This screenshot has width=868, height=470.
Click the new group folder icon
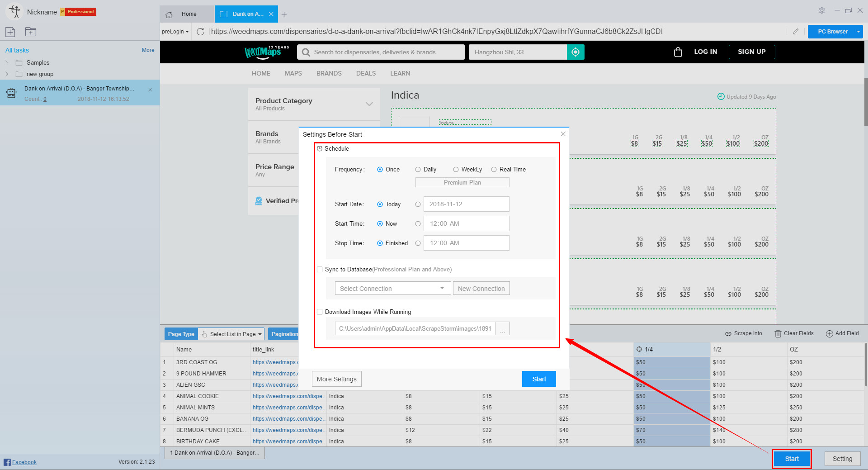tap(31, 32)
